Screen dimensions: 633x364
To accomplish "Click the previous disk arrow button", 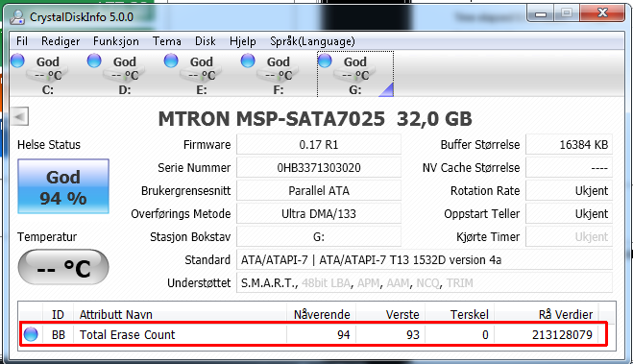I will [x=19, y=117].
